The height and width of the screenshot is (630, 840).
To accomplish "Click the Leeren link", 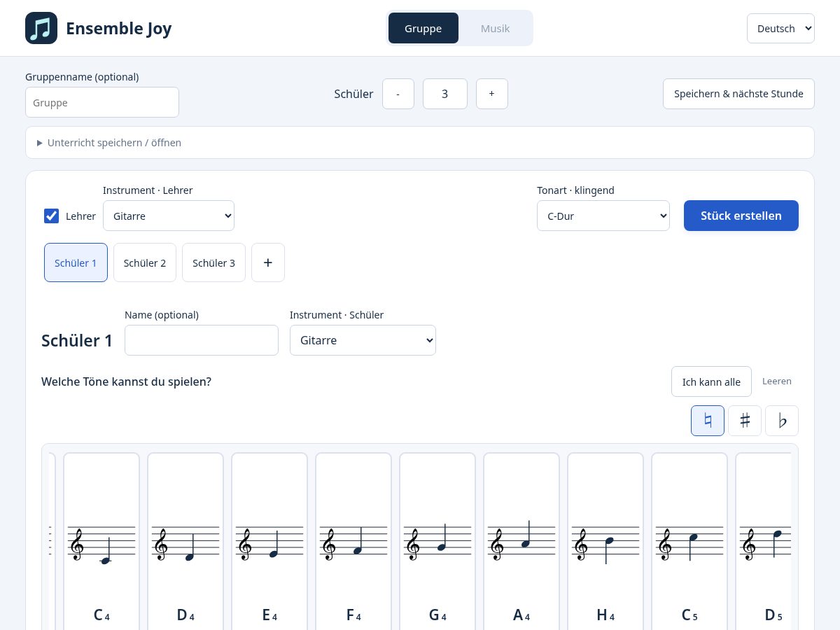I will (x=777, y=381).
